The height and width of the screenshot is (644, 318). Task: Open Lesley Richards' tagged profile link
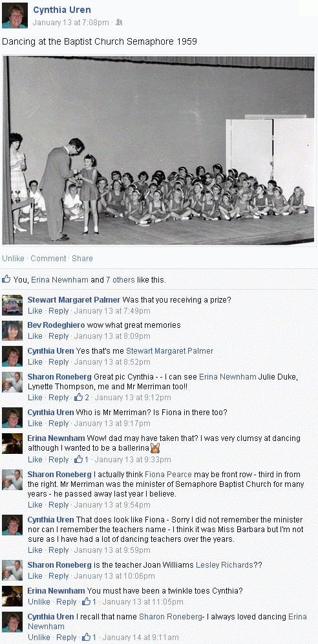(224, 564)
